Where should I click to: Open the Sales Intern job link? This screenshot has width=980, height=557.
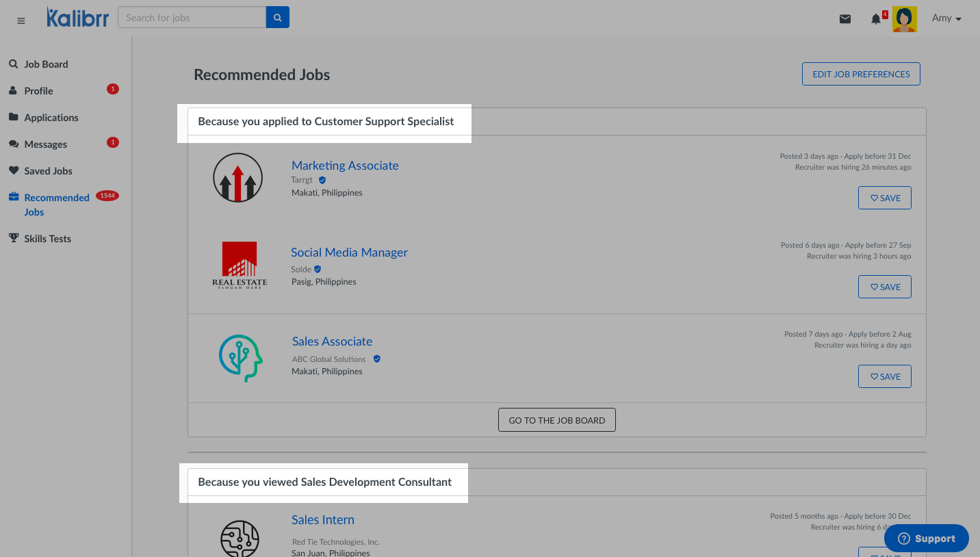coord(322,520)
